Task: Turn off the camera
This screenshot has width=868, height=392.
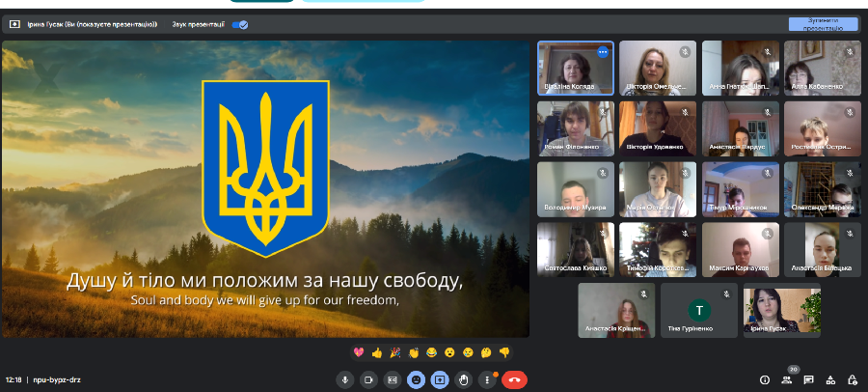Action: pyautogui.click(x=367, y=379)
